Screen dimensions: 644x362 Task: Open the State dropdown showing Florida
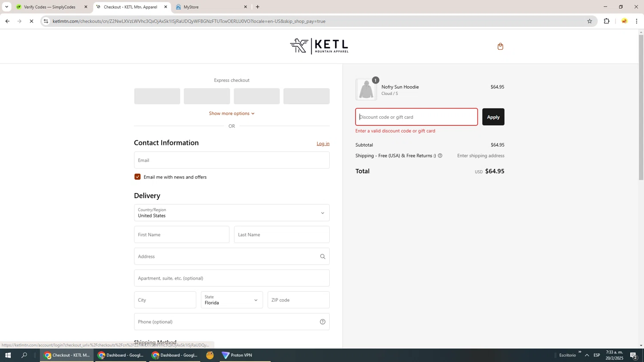click(x=232, y=300)
